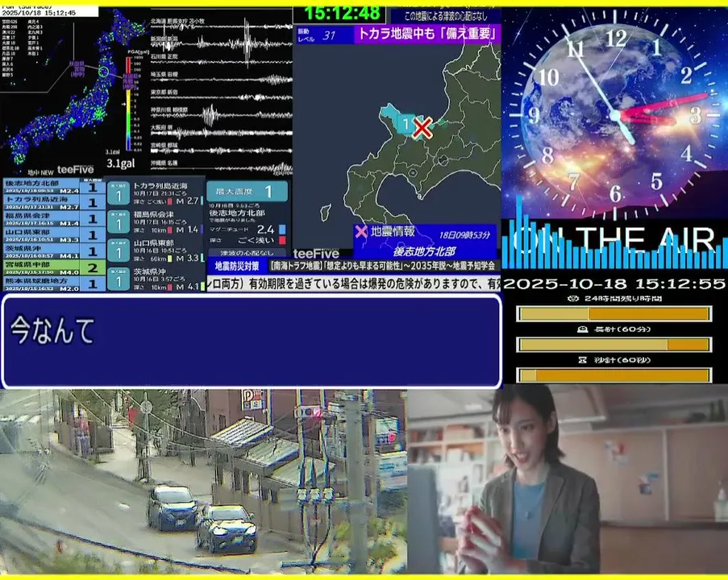Click the 津波の心配なし label
Image resolution: width=728 pixels, height=580 pixels.
tap(247, 253)
